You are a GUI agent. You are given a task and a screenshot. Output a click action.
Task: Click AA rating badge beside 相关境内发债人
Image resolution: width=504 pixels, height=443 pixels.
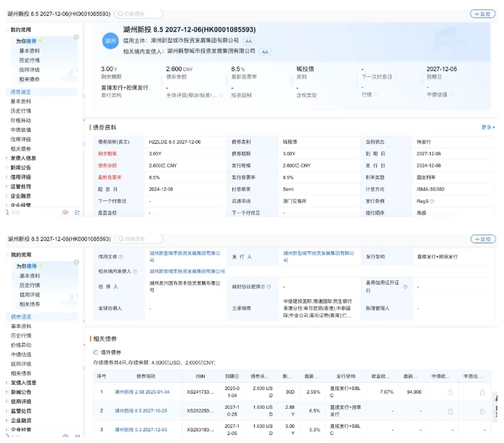click(x=265, y=52)
